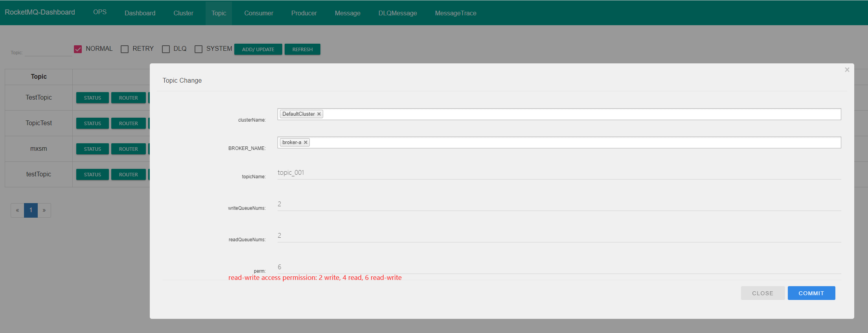Go to previous page with « arrow
Image resolution: width=868 pixels, height=333 pixels.
coord(17,210)
